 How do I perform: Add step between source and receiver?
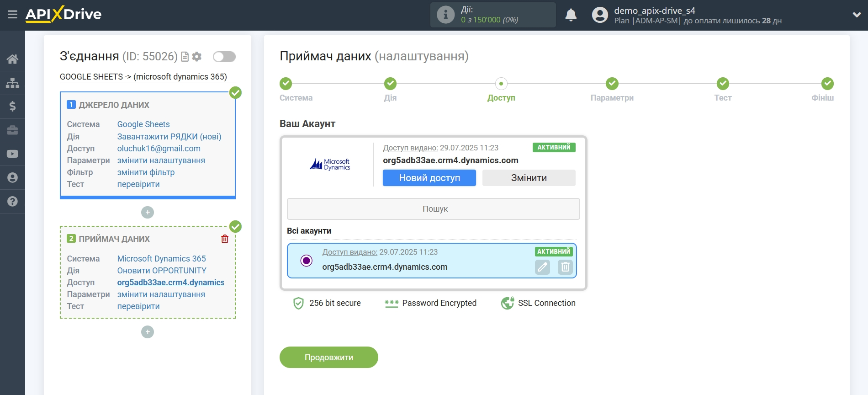coord(148,213)
